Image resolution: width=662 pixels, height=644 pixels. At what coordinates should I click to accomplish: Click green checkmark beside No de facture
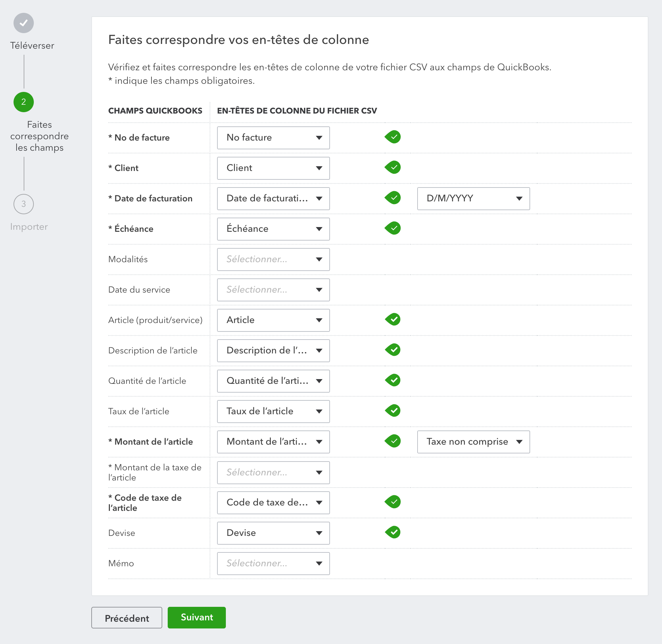click(x=393, y=137)
